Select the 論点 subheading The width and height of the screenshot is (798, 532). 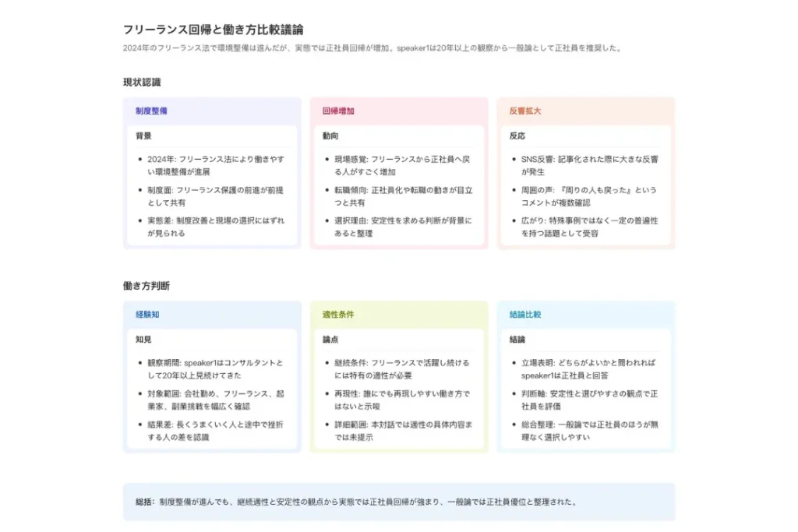pyautogui.click(x=330, y=340)
